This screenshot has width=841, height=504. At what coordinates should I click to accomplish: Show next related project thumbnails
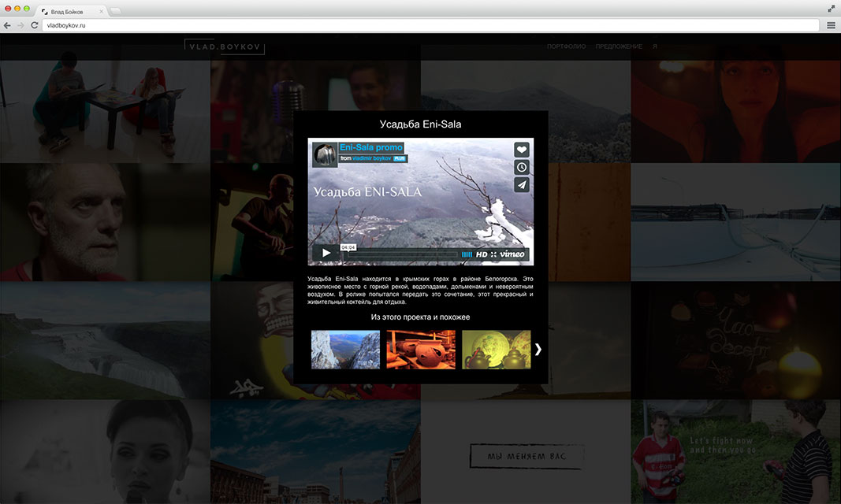click(x=538, y=349)
